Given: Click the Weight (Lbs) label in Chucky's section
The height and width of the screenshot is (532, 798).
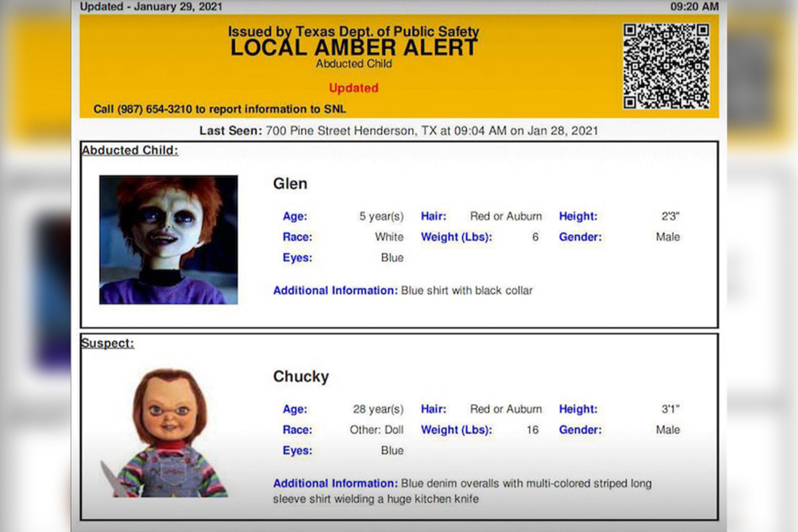Looking at the screenshot, I should 456,430.
